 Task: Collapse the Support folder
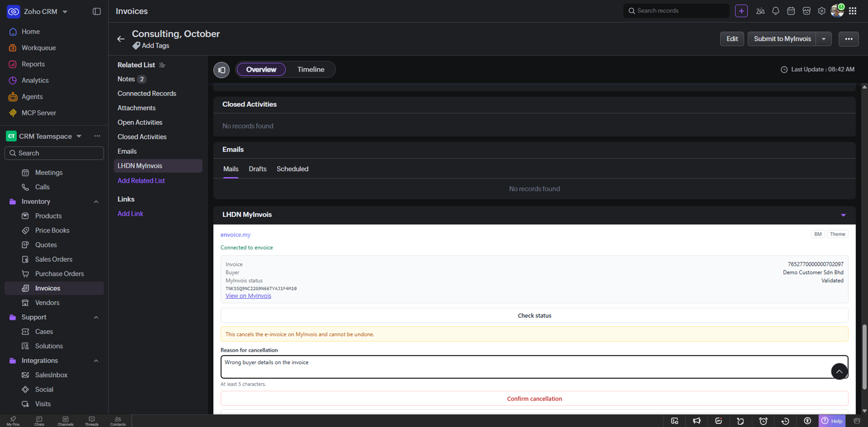pos(96,318)
